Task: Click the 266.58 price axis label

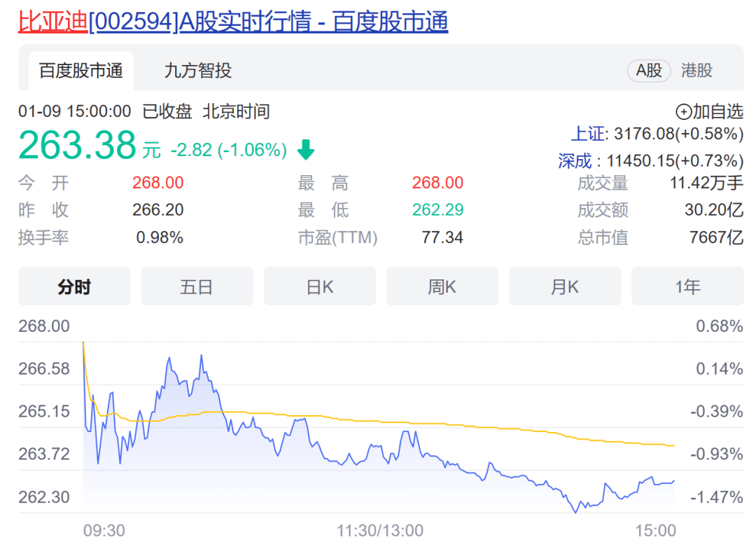Action: pyautogui.click(x=44, y=369)
